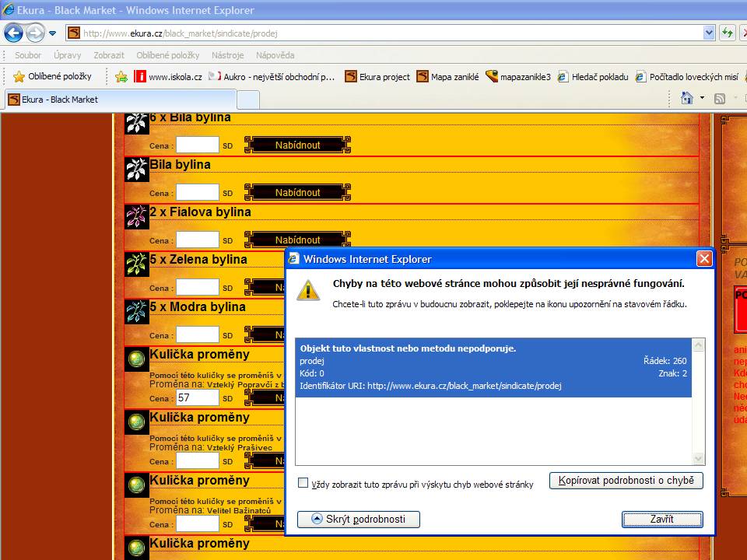Open Home page via house icon
The height and width of the screenshot is (560, 747).
pos(687,98)
